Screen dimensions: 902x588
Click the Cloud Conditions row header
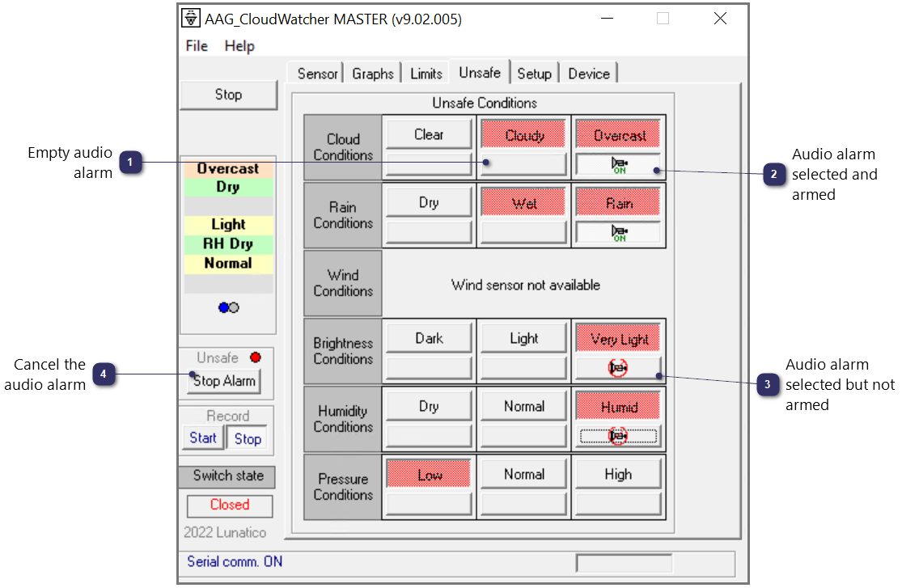343,147
